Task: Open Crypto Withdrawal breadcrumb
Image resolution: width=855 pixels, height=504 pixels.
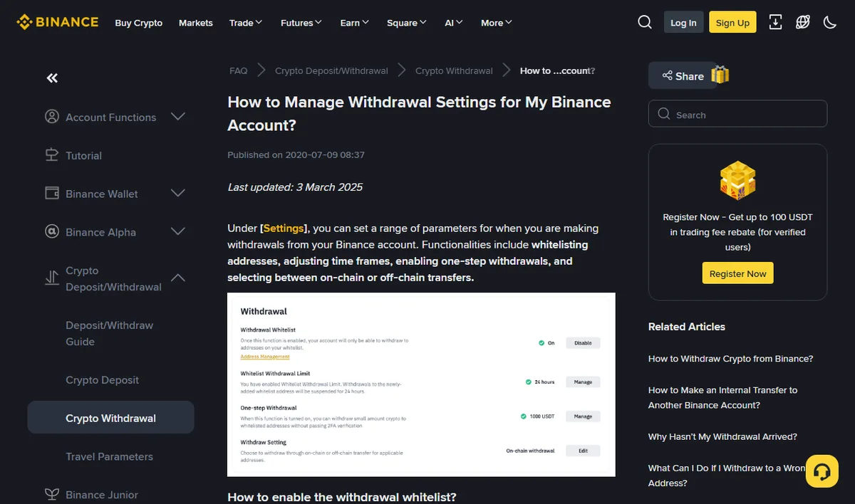Action: point(454,70)
